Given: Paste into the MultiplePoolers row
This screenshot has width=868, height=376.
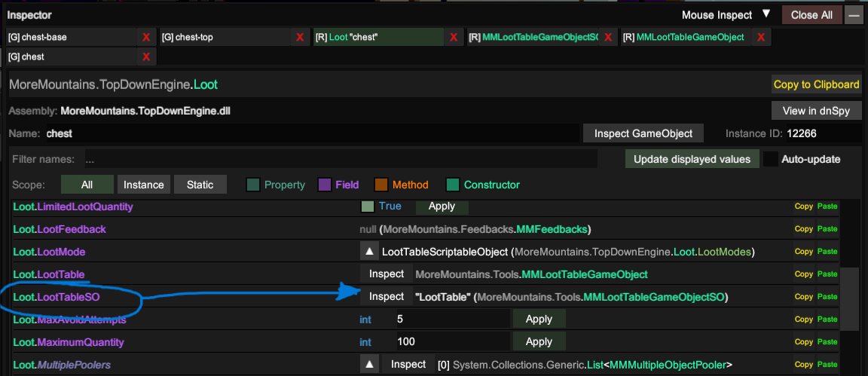Looking at the screenshot, I should 827,365.
